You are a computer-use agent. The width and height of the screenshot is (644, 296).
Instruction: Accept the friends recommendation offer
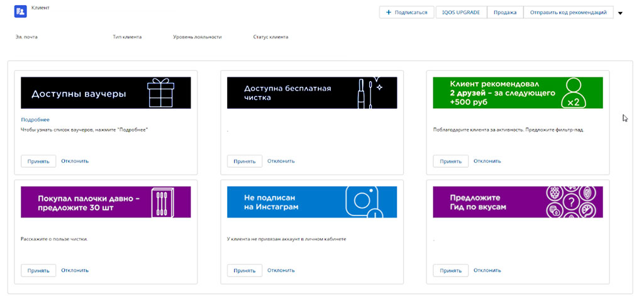pos(450,162)
